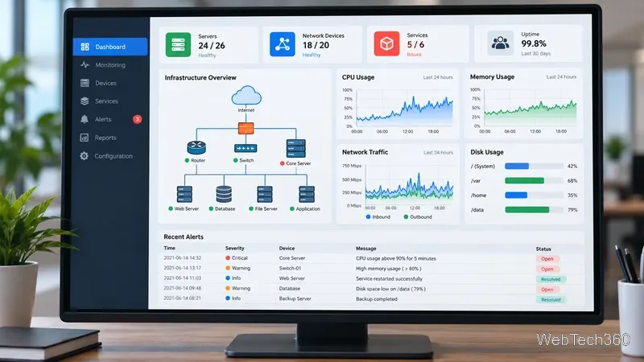Click the Severity column header
This screenshot has height=362, width=644.
[x=234, y=249]
